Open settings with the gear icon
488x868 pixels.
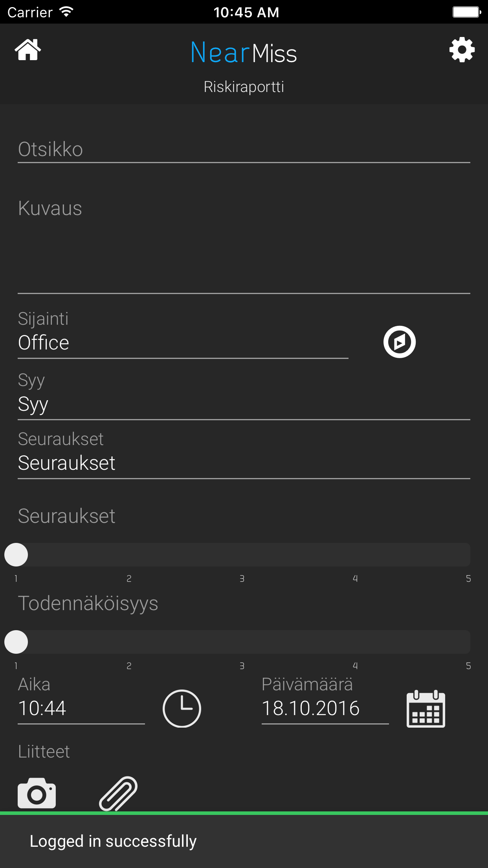[462, 50]
